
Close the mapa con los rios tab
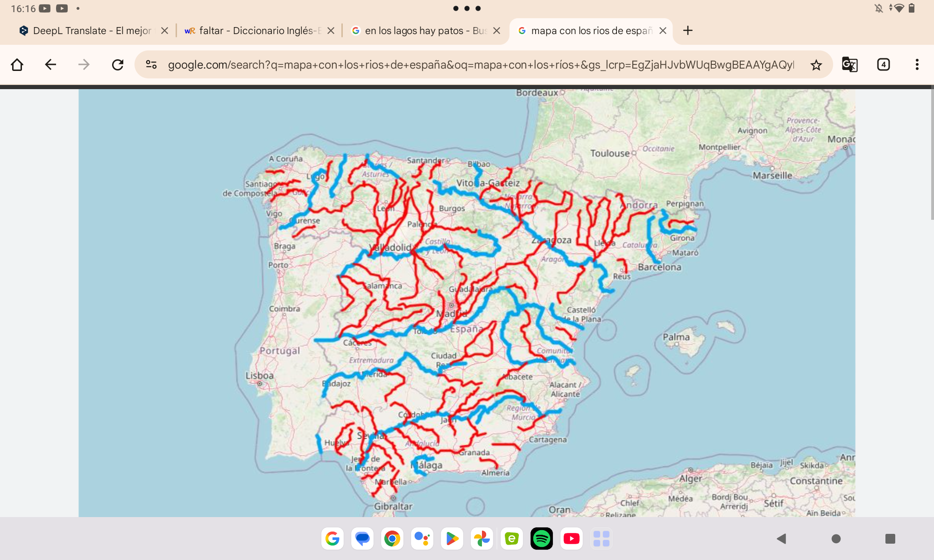[x=663, y=31]
